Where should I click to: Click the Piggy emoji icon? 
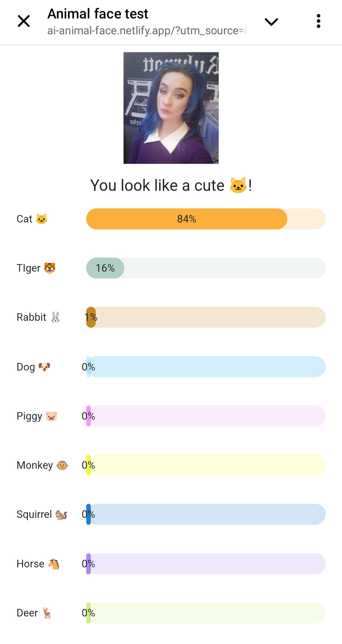click(x=51, y=416)
